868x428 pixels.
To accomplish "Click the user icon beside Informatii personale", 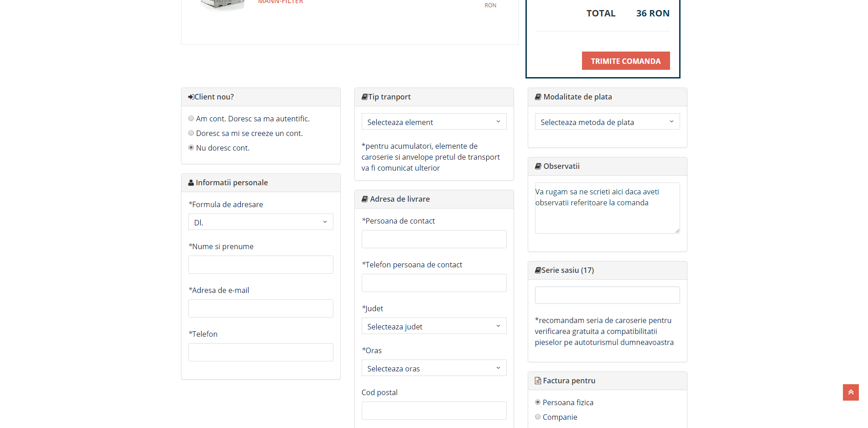I will tap(191, 183).
